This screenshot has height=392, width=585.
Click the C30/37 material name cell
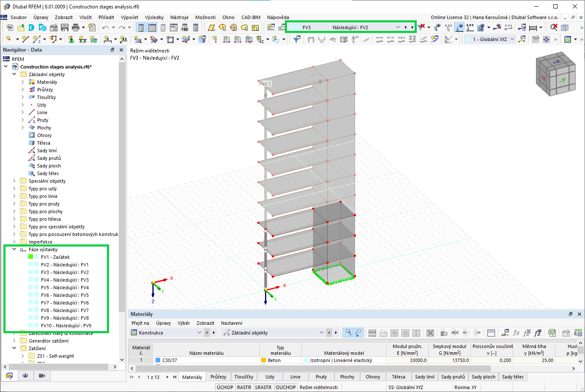206,360
